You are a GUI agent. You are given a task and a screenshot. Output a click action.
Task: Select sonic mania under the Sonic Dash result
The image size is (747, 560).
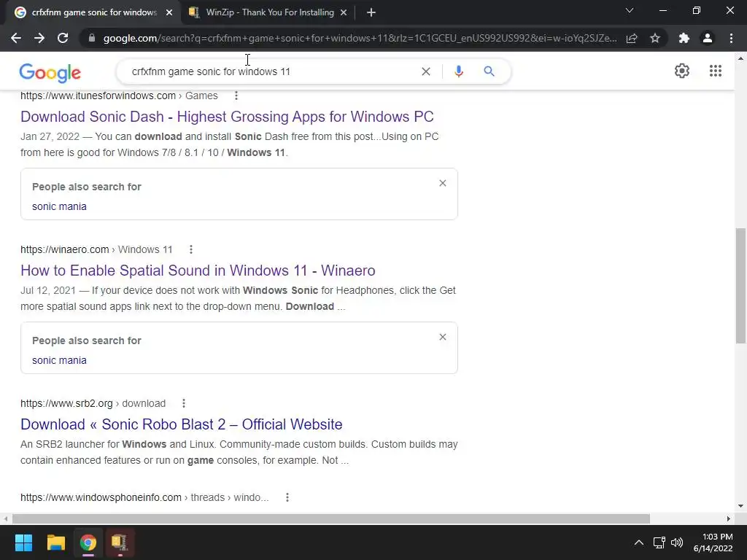(59, 206)
